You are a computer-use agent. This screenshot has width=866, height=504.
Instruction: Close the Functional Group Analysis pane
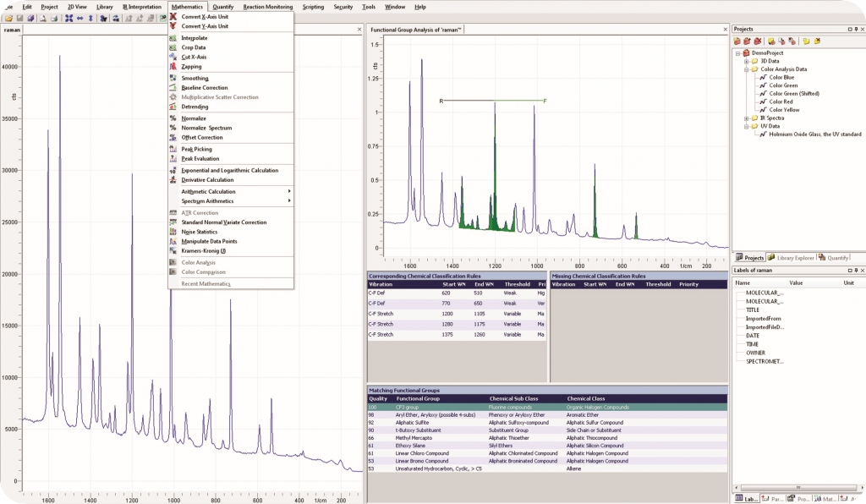point(725,30)
